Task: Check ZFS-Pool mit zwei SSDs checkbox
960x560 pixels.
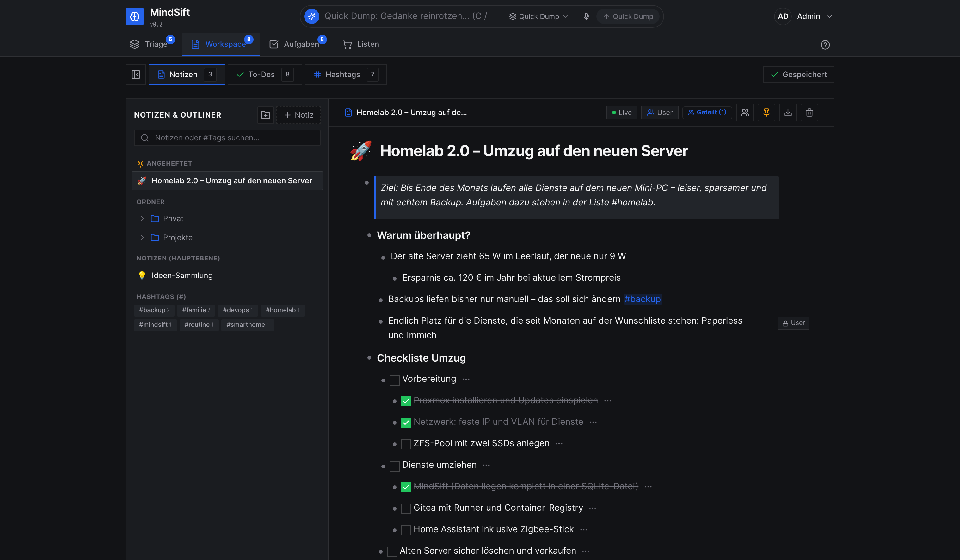Action: pyautogui.click(x=406, y=444)
